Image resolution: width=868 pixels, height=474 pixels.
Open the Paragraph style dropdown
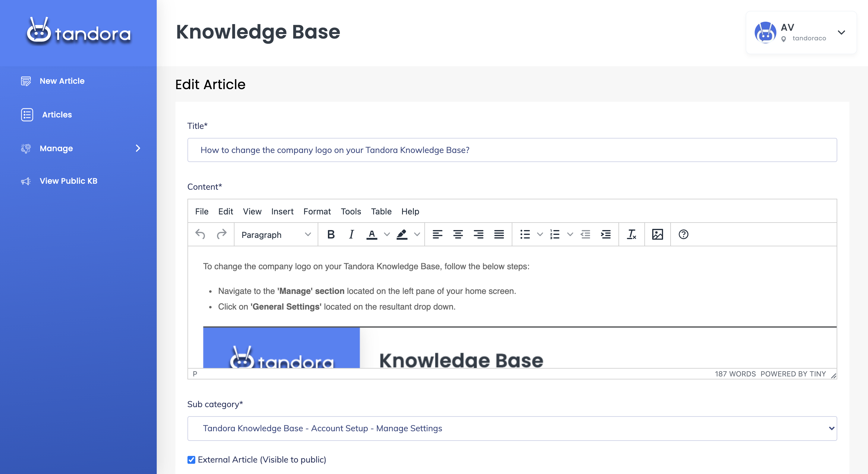(x=276, y=235)
